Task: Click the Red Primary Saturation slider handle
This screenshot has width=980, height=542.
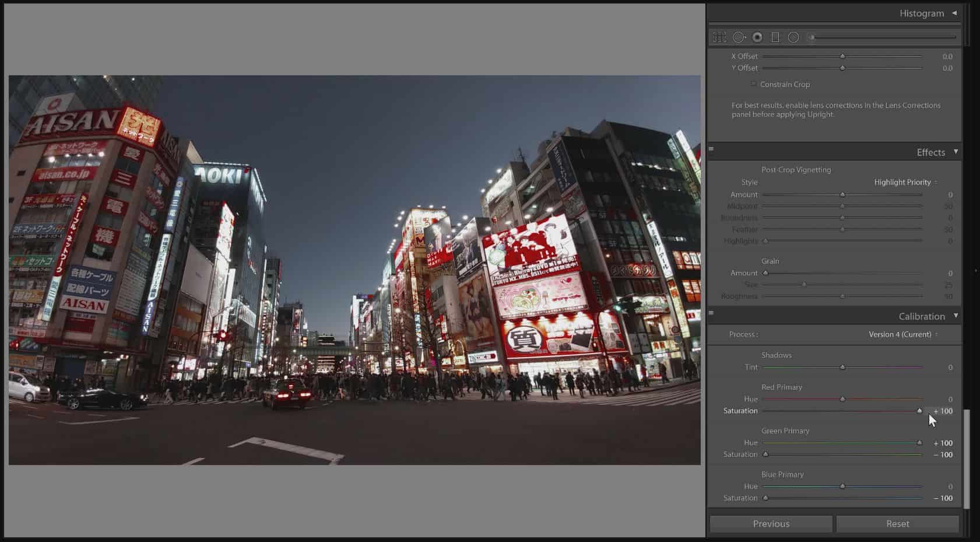Action: [x=919, y=411]
